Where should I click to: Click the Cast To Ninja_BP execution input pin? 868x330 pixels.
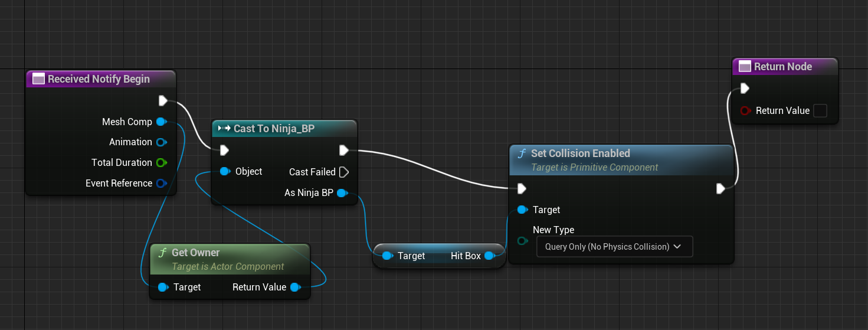click(224, 151)
